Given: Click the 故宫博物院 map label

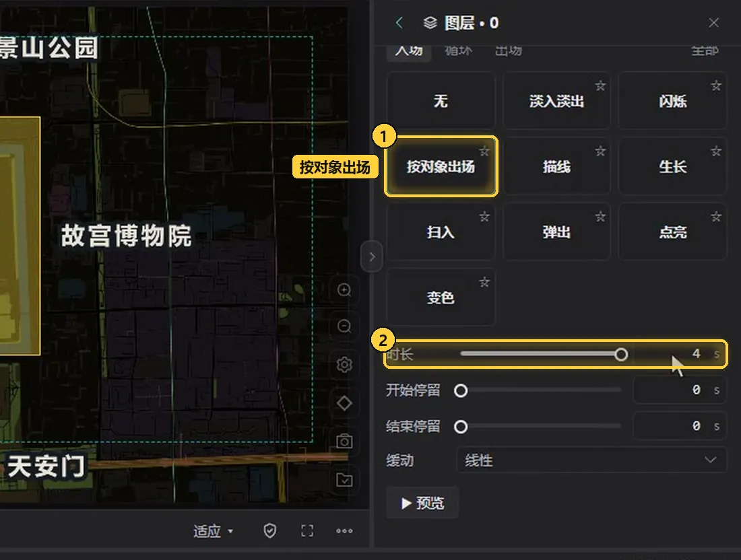Looking at the screenshot, I should pyautogui.click(x=126, y=236).
